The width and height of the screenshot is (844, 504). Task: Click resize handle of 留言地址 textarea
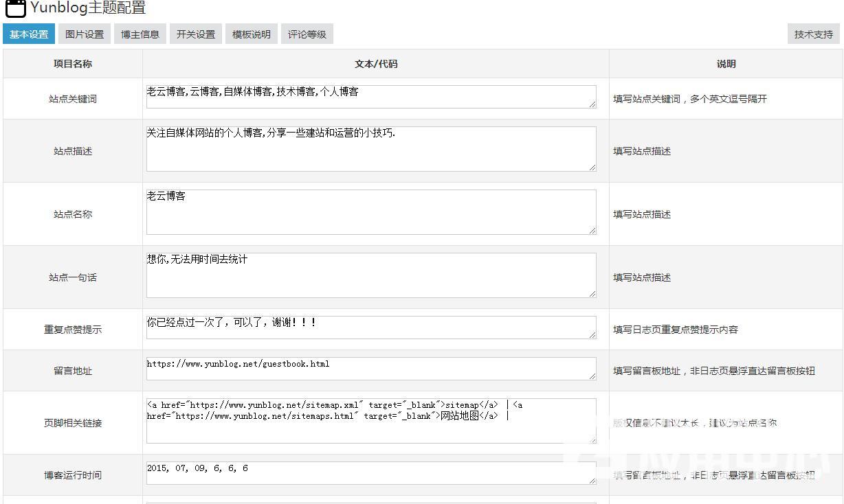click(x=592, y=376)
